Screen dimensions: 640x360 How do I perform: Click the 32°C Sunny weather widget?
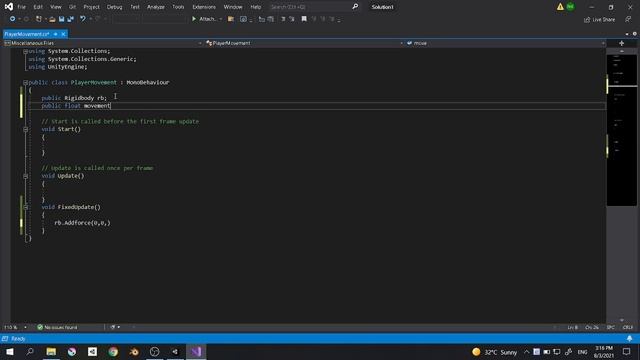coord(494,352)
